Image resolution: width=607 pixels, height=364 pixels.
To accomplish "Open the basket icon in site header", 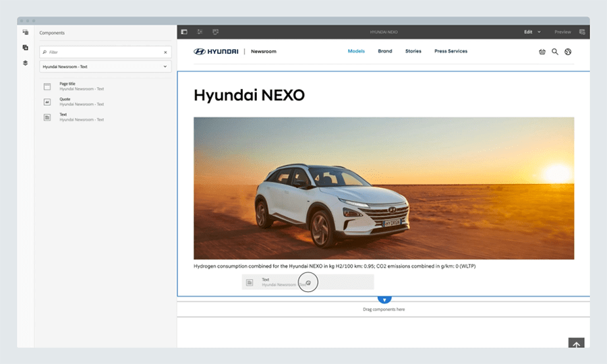I will tap(542, 51).
